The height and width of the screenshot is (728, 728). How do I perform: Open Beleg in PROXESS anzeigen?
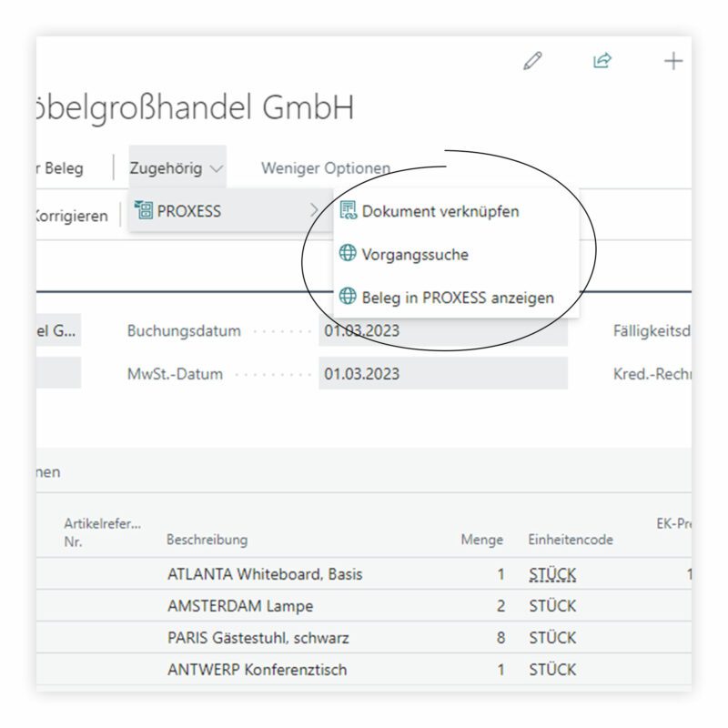click(458, 298)
